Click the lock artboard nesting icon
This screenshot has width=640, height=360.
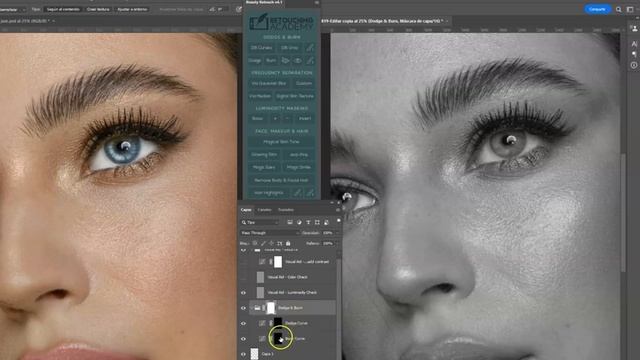click(280, 243)
